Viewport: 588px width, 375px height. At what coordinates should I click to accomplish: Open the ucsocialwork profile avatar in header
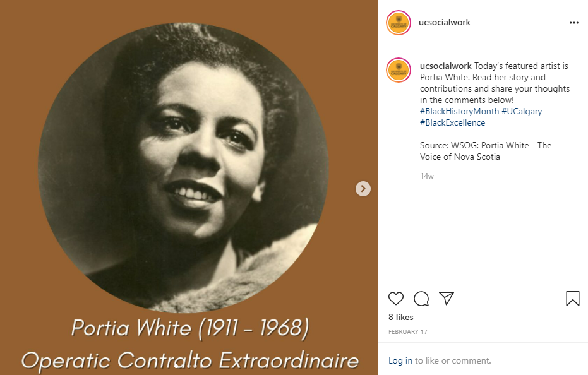click(399, 23)
